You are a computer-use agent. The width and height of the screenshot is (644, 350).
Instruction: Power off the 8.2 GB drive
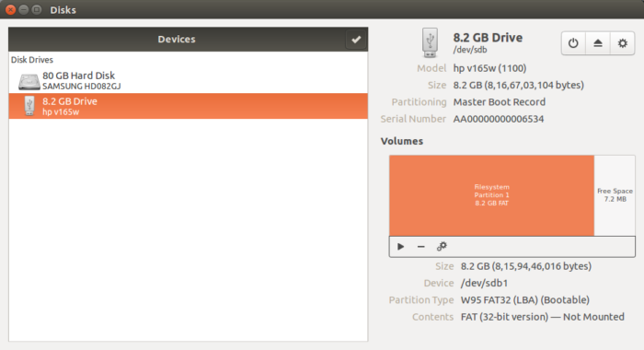click(x=573, y=43)
